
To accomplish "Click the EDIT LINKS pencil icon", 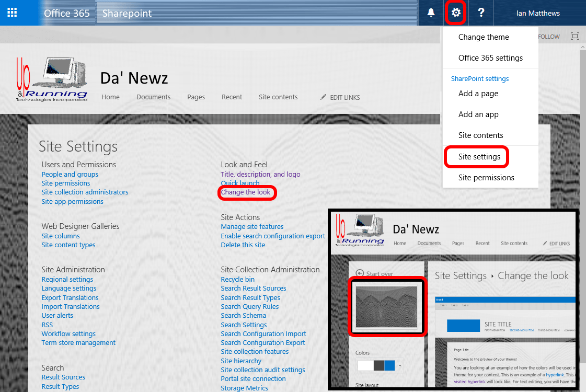I will tap(323, 97).
